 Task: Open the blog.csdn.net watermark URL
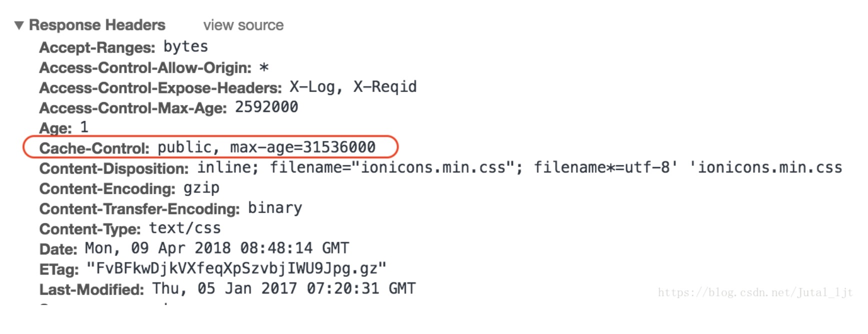pos(755,292)
